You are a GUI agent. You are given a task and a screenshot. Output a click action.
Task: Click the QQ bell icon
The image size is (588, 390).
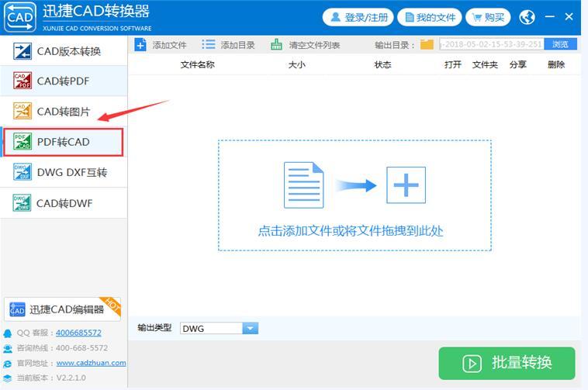coord(8,333)
